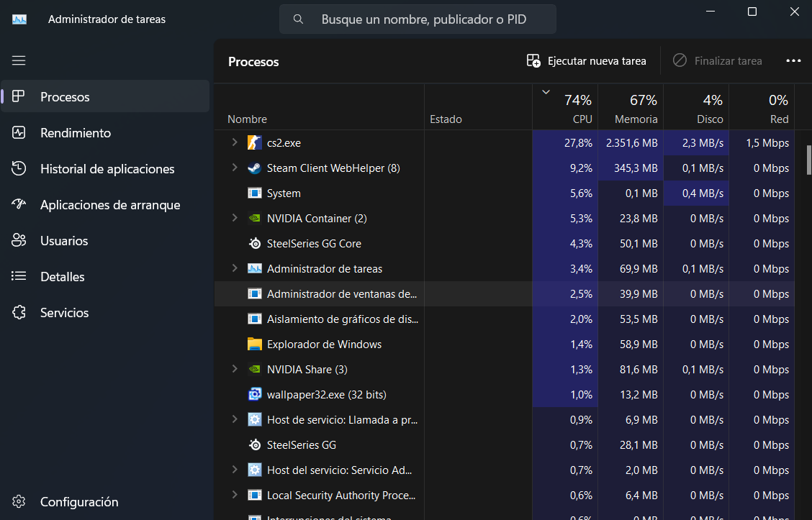Click the process list vertical scrollbar
Viewport: 812px width, 520px height.
coord(809,160)
